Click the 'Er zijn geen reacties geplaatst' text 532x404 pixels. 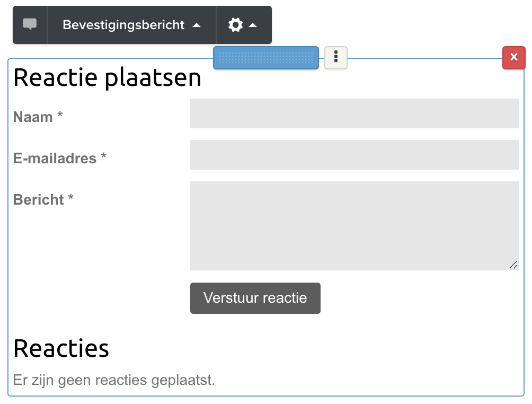pos(114,380)
